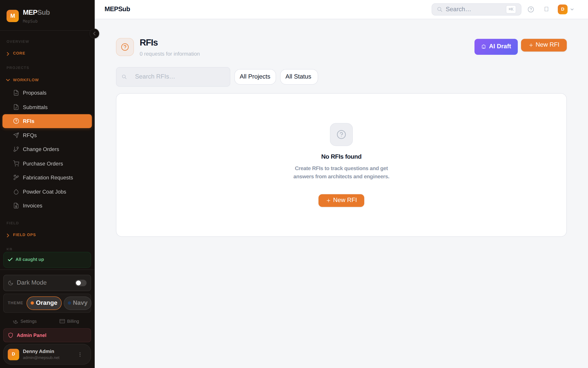Toggle the Dark Mode switch
Viewport: 588px width, 368px height.
point(81,283)
